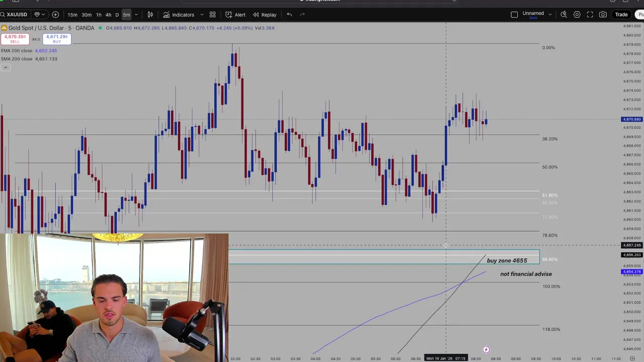Screen dimensions: 644x362
Task: Open the layout setup square icon
Action: pyautogui.click(x=514, y=15)
